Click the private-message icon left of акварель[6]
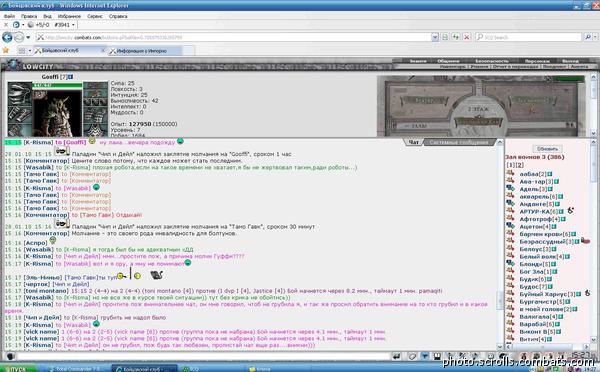600x372 pixels. tap(510, 196)
